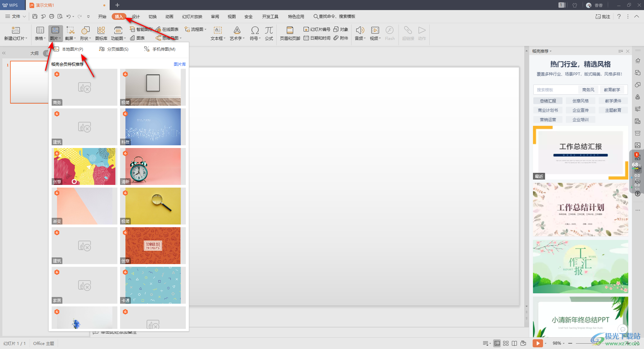Click the 总结汇报 template tag
Screen dimensions: 644x349
(x=548, y=101)
